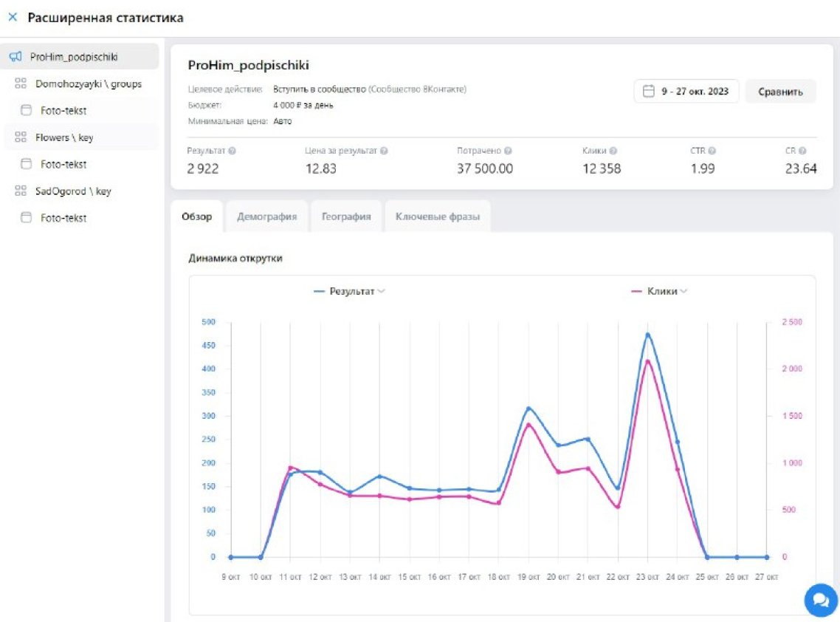
Task: Click the ad icon of Foto-tekst under Domohozyayki
Action: click(27, 111)
